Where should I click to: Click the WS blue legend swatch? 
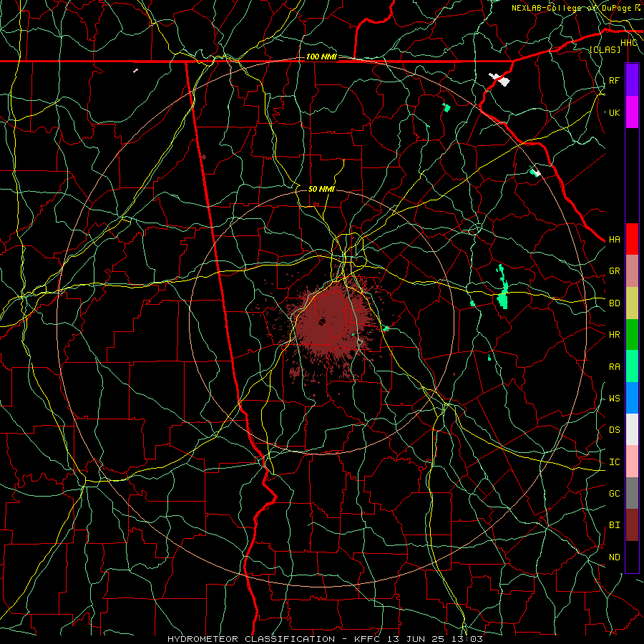(x=632, y=398)
